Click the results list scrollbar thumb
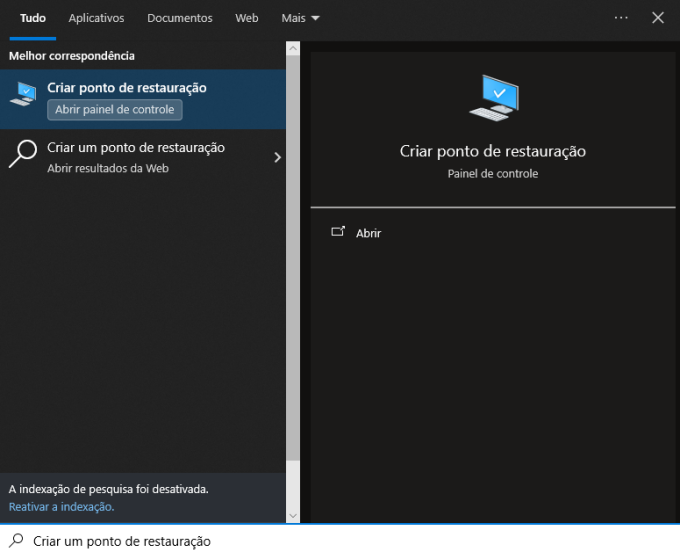 pos(293,258)
